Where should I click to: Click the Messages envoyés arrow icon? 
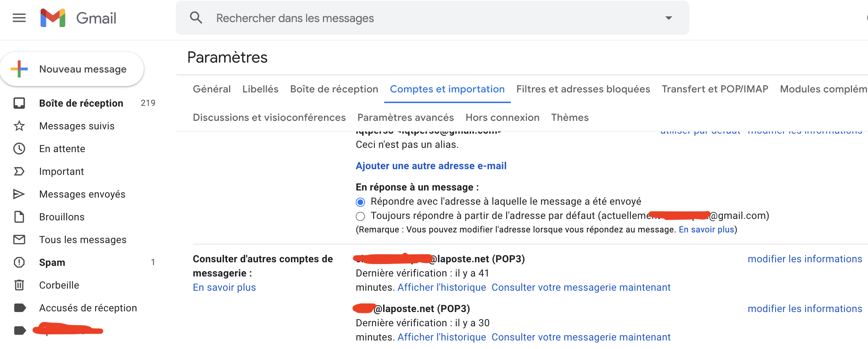pyautogui.click(x=19, y=194)
